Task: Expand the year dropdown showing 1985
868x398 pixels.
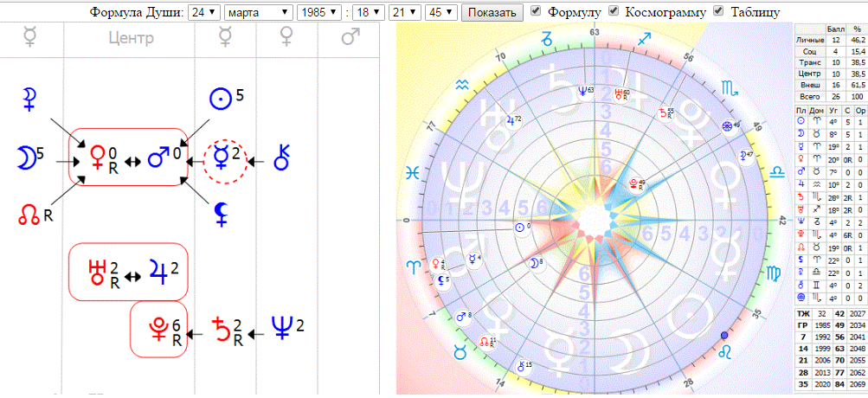Action: coord(319,12)
